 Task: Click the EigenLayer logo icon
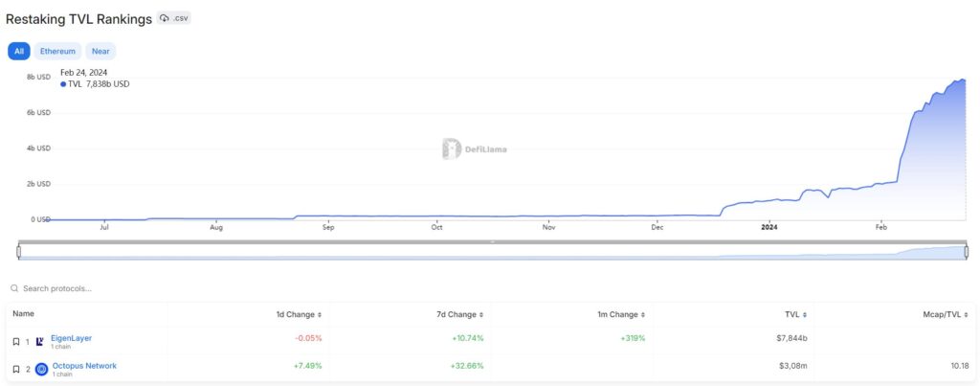[41, 342]
